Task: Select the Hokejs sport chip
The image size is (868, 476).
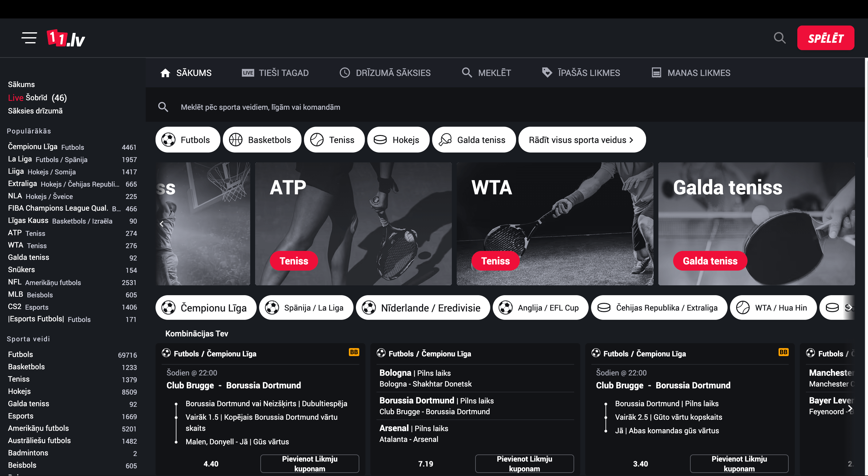Action: click(x=398, y=140)
